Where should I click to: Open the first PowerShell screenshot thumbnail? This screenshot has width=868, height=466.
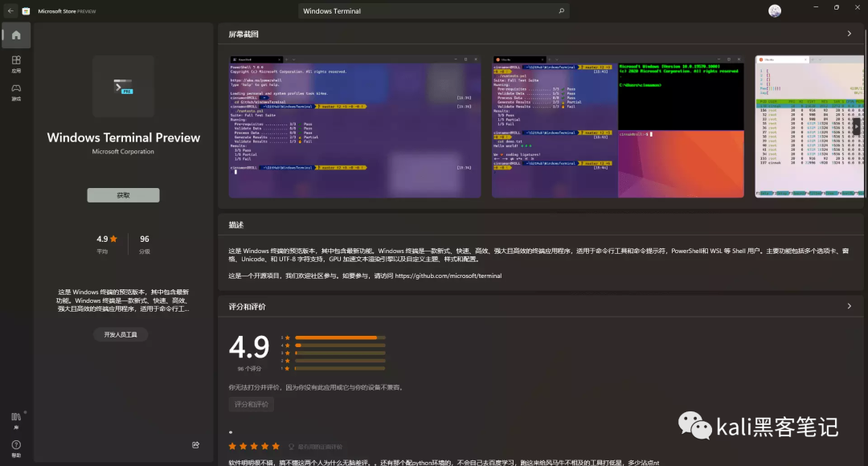click(355, 127)
